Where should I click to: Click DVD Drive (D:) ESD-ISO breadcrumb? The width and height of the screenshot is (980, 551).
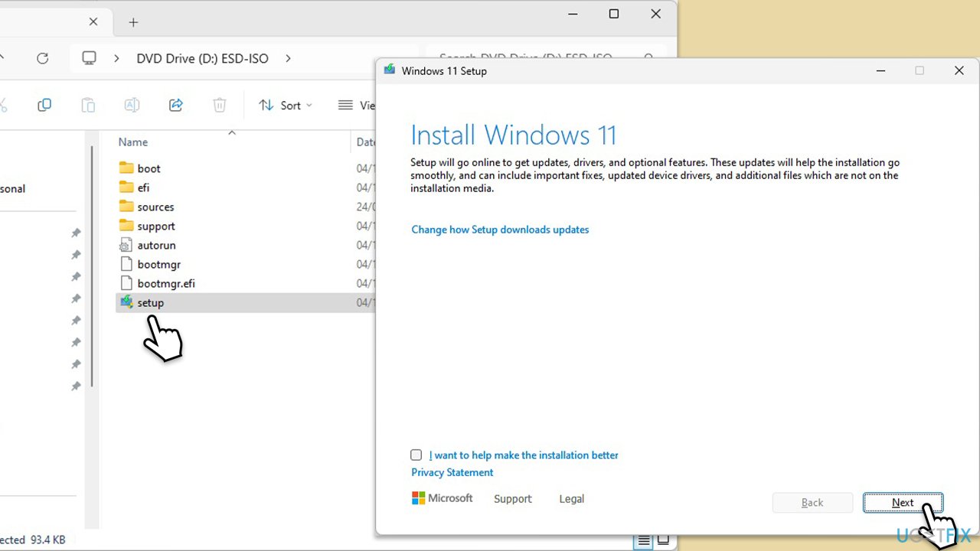(202, 58)
